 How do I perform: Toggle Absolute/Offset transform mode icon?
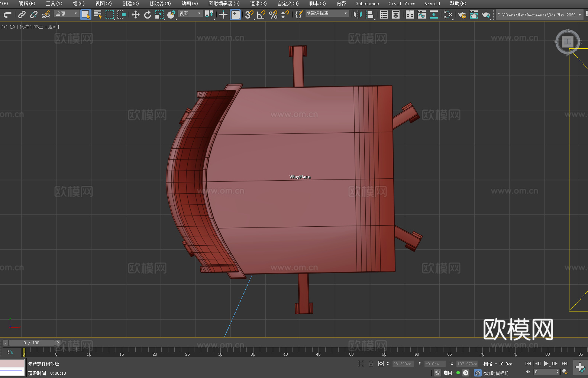(x=381, y=364)
